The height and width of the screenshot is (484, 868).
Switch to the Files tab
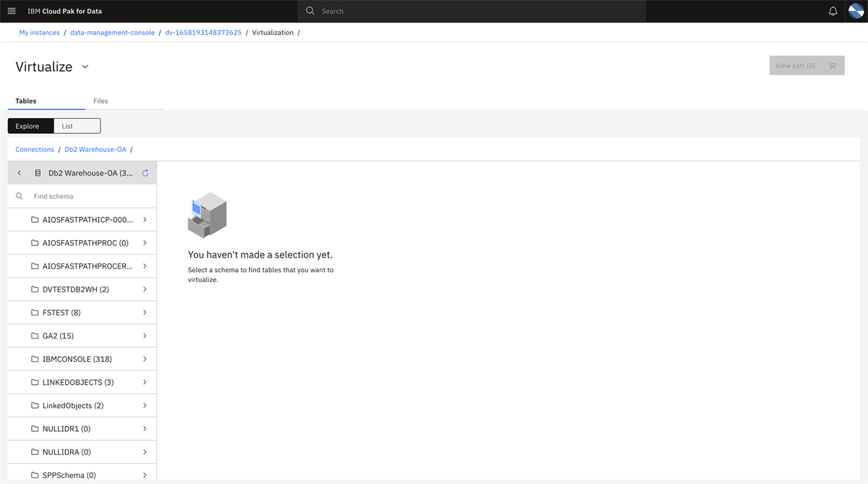[100, 101]
